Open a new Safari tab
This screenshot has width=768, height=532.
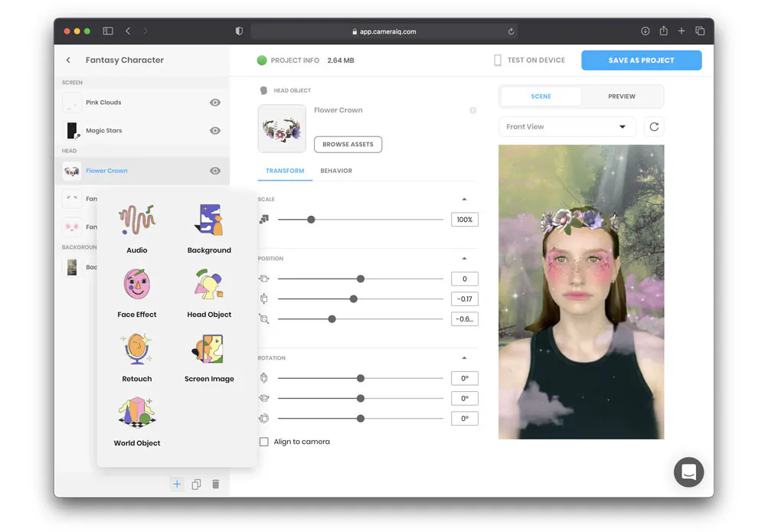[681, 31]
